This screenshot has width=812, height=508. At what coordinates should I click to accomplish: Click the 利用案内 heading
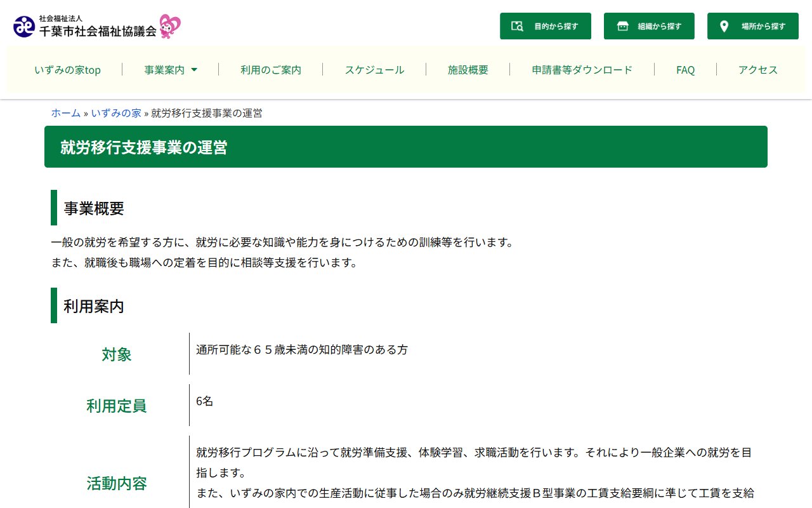94,306
